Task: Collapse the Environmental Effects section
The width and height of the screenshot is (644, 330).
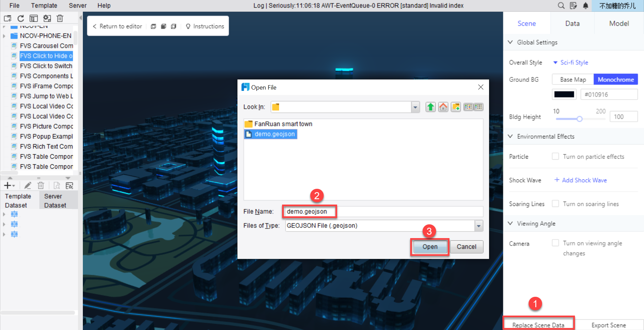Action: [510, 136]
